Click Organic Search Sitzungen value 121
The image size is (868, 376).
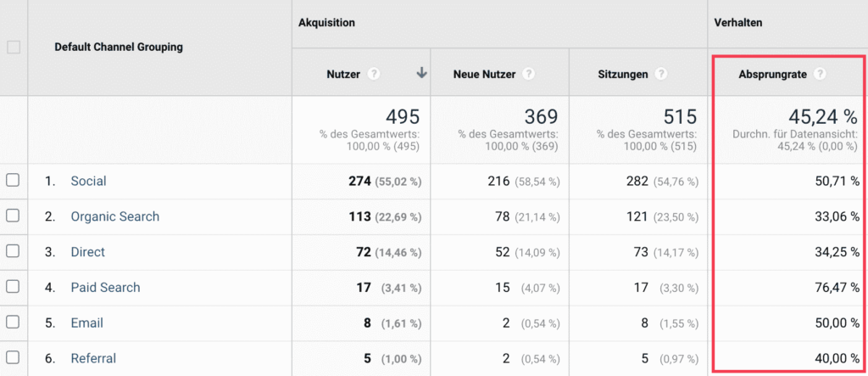637,216
